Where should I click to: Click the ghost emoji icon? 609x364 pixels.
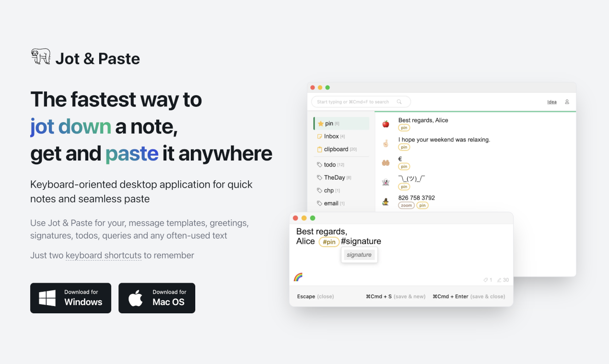386,182
